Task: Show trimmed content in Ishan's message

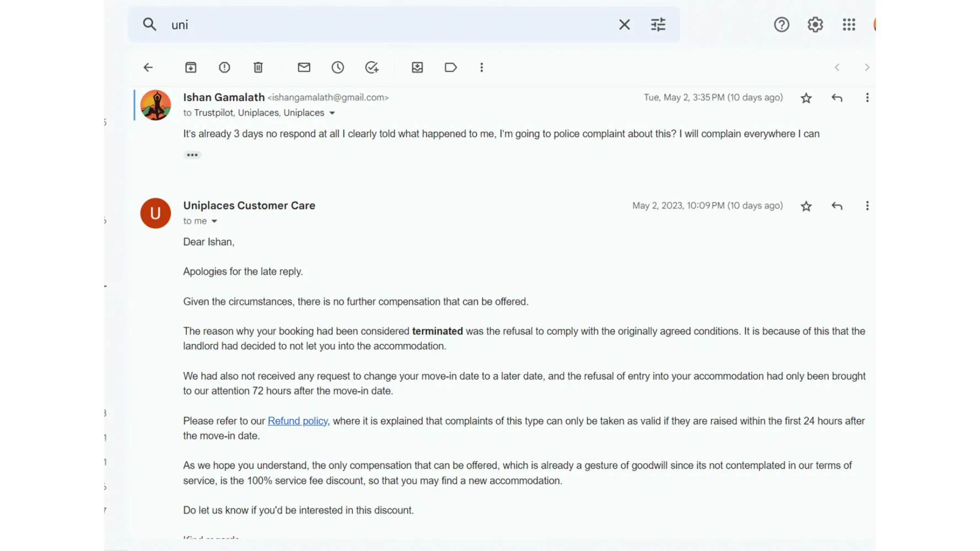Action: 192,155
